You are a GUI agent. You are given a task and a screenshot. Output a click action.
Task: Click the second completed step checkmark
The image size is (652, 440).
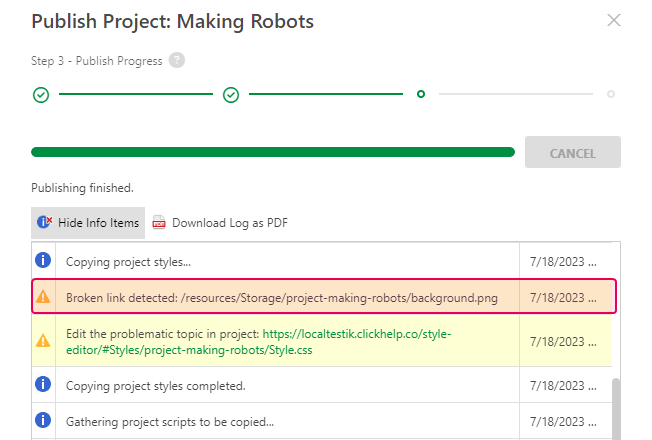[x=231, y=95]
